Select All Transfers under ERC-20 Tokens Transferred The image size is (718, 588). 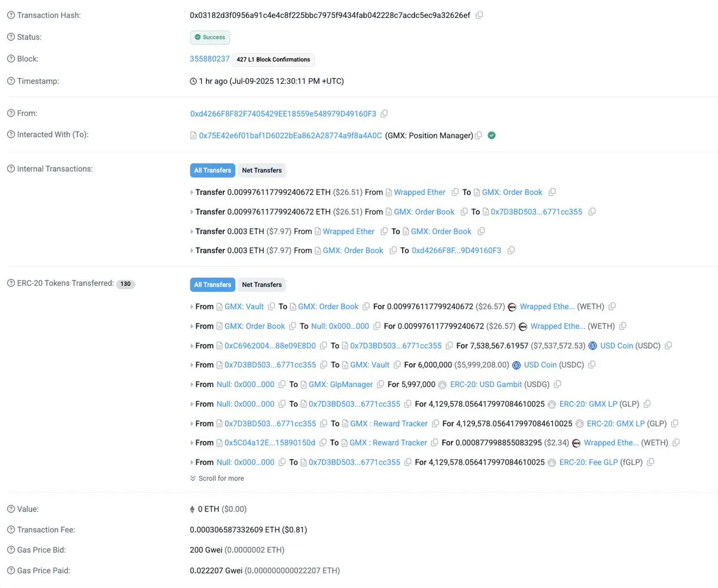pyautogui.click(x=212, y=285)
